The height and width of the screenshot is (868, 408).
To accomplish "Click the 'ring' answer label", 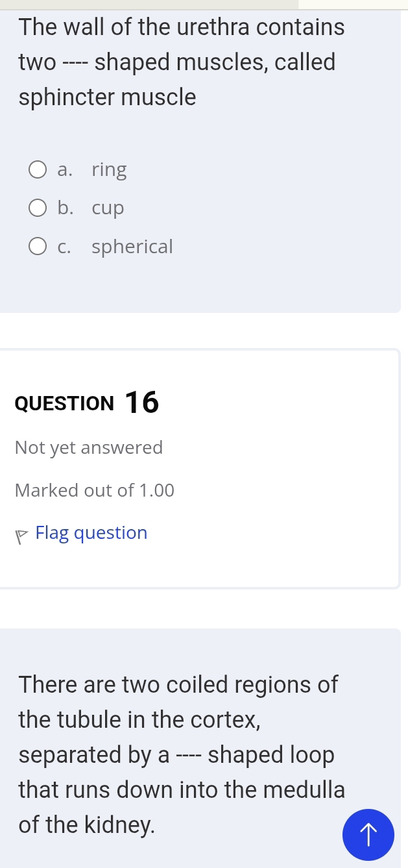I will (x=109, y=170).
